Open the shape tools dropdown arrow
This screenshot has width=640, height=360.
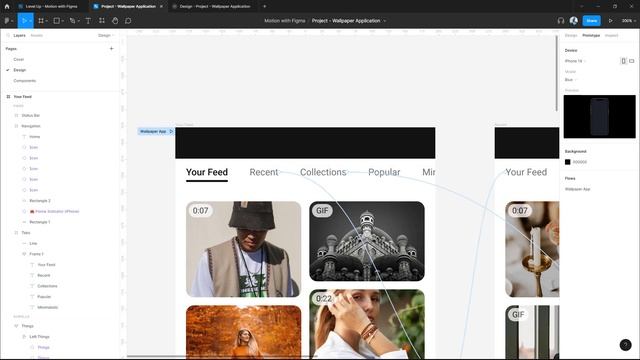pyautogui.click(x=62, y=21)
